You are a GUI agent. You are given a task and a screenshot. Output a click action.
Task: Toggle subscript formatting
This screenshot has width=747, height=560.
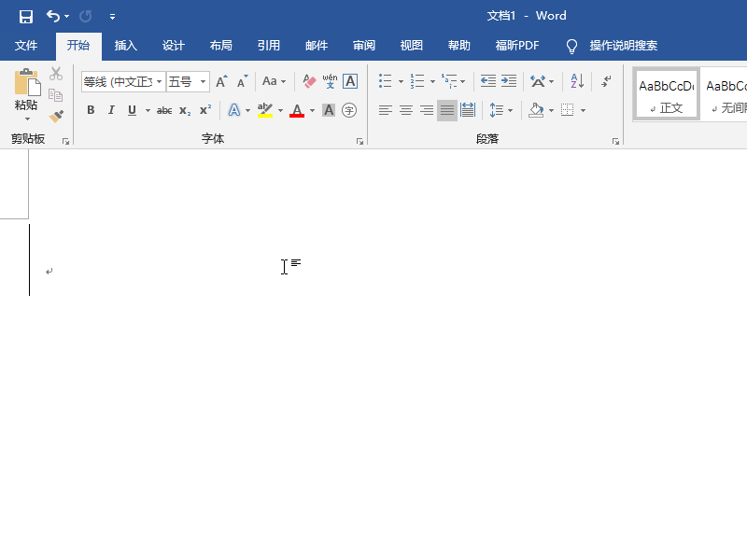185,110
